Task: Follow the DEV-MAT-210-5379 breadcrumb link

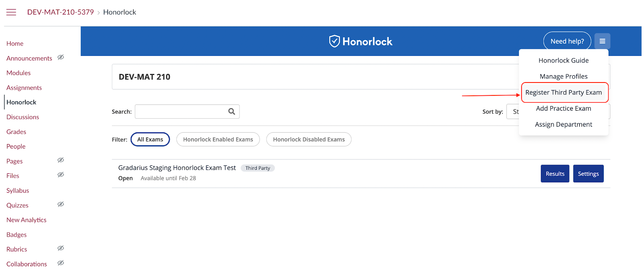Action: tap(60, 12)
